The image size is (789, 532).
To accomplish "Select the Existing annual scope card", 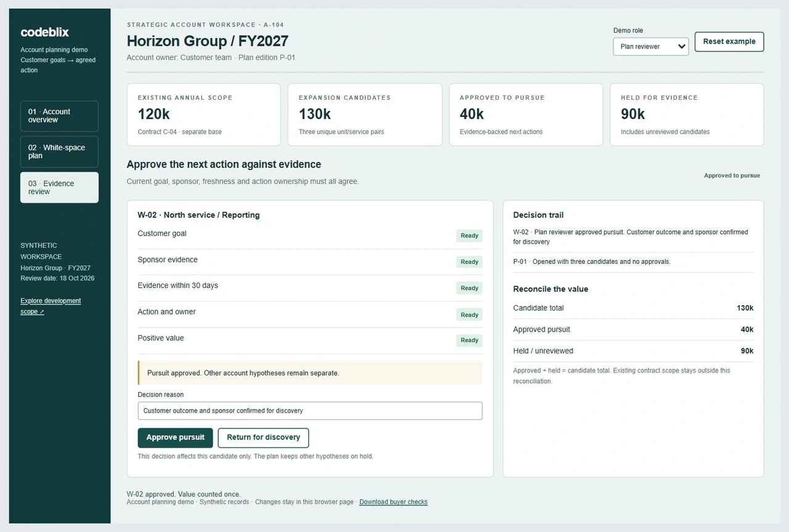I will (x=203, y=115).
